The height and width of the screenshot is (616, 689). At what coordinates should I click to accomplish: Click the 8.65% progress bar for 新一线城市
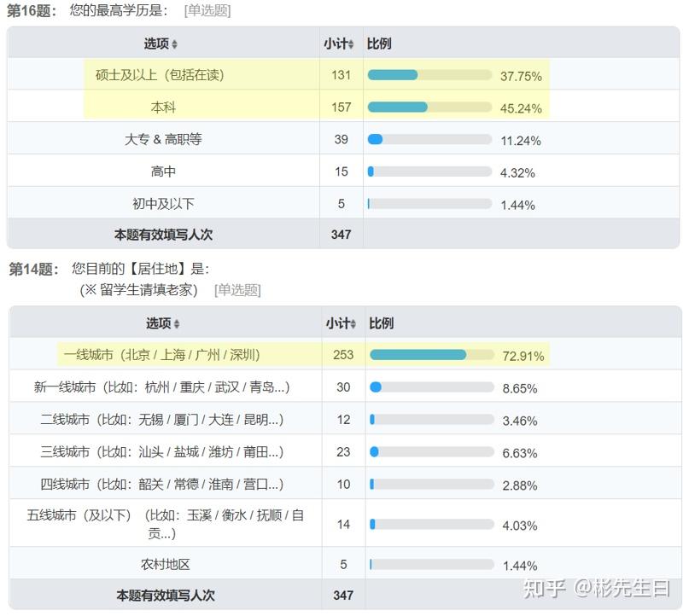tap(431, 387)
